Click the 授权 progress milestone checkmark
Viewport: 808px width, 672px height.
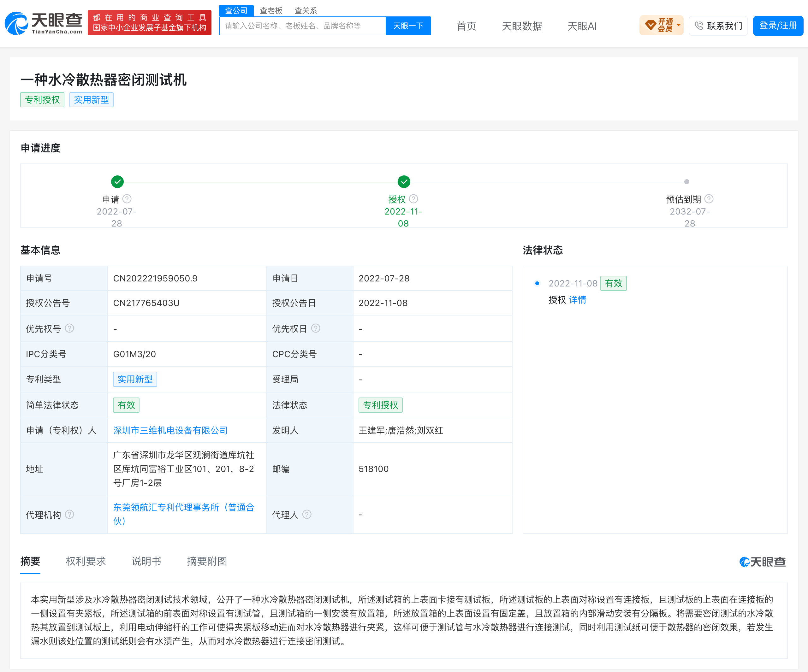click(x=404, y=181)
